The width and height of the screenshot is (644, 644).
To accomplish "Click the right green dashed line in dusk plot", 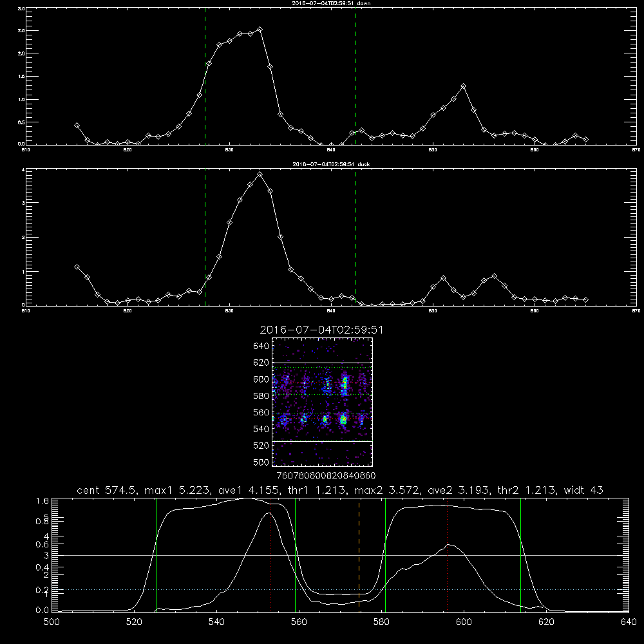I will click(x=355, y=238).
